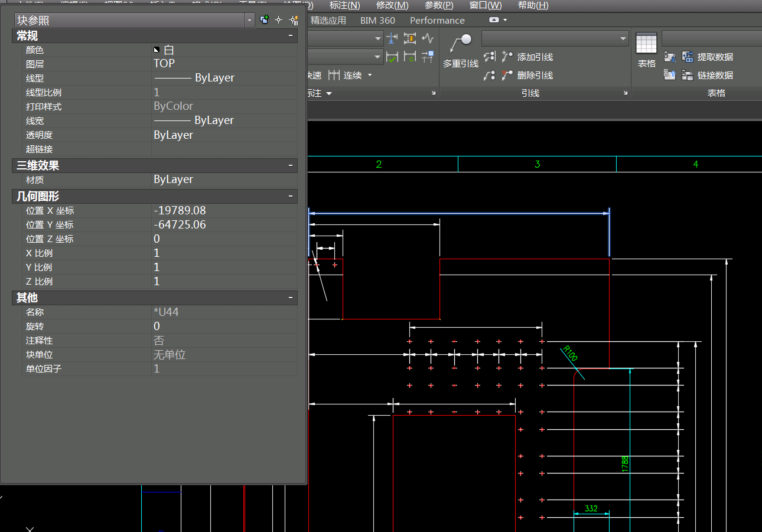Viewport: 762px width, 532px height.
Task: Switch to the 精选应用 ribbon tab
Action: coord(328,20)
